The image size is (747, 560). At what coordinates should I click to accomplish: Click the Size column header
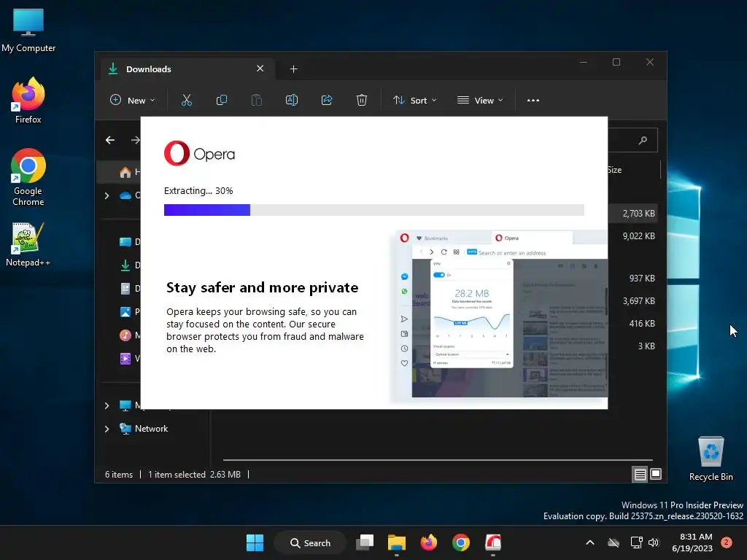[x=614, y=170]
